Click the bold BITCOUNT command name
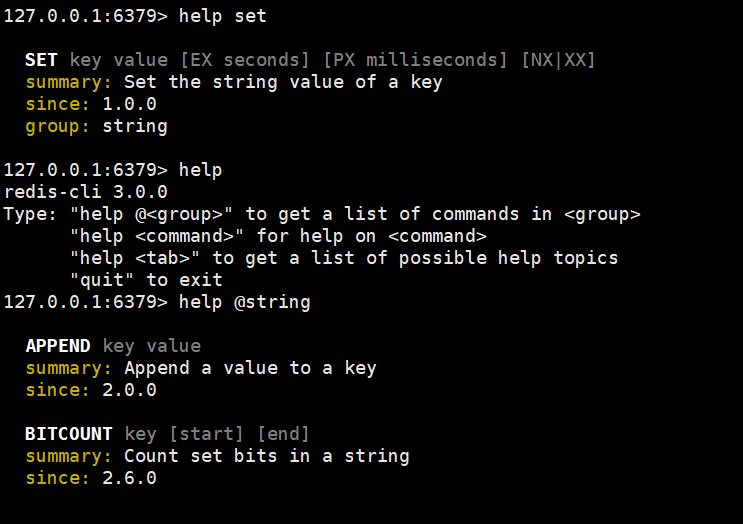 [x=69, y=434]
